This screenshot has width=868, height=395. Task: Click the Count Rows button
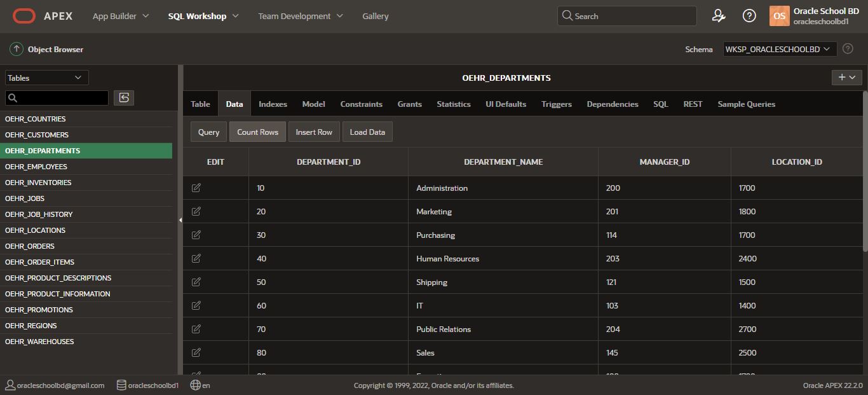point(257,132)
